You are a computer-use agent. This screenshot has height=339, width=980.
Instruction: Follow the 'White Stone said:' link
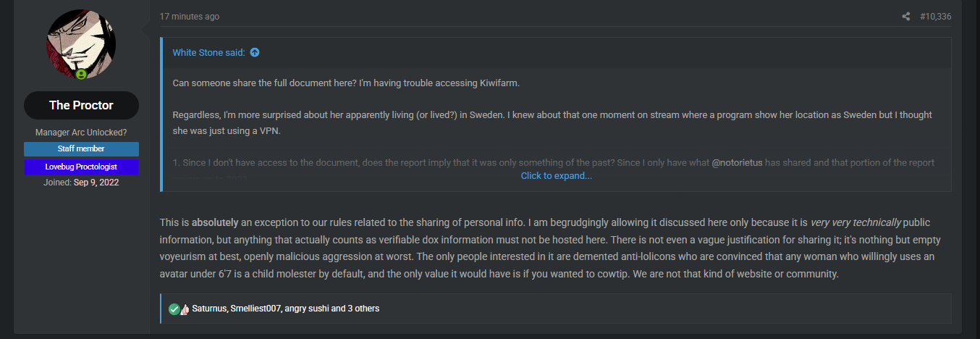208,53
